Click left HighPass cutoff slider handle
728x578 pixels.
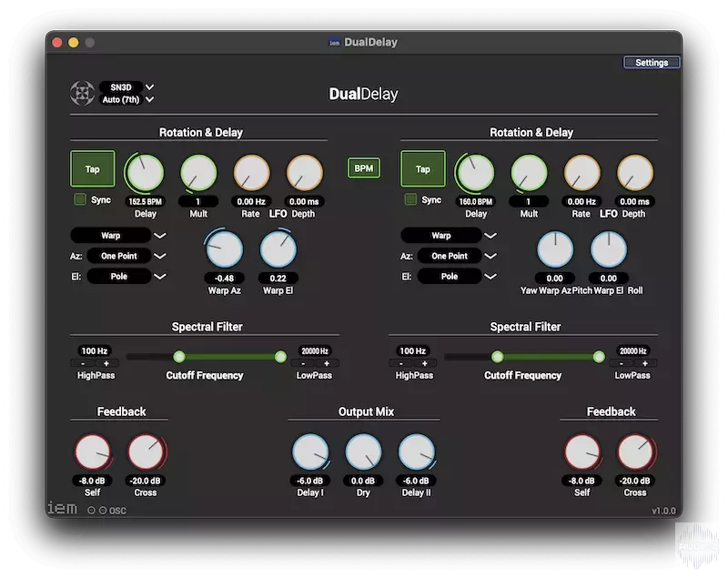tap(179, 357)
